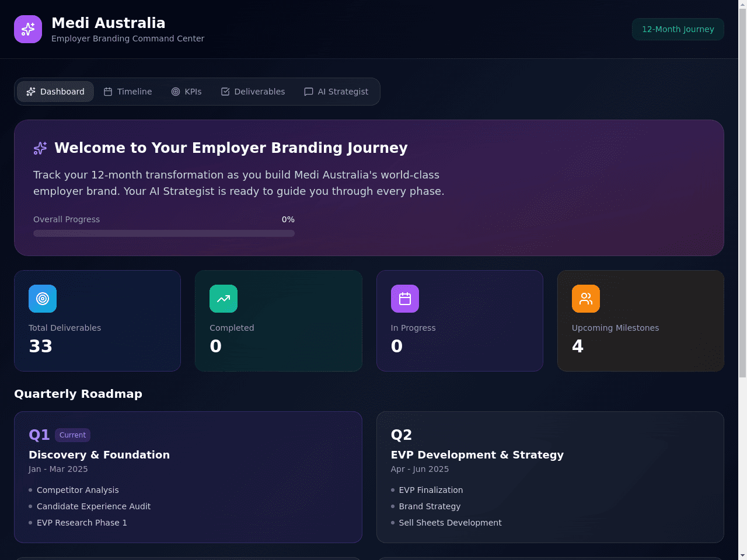Click the Current badge next to Q1

click(x=72, y=435)
